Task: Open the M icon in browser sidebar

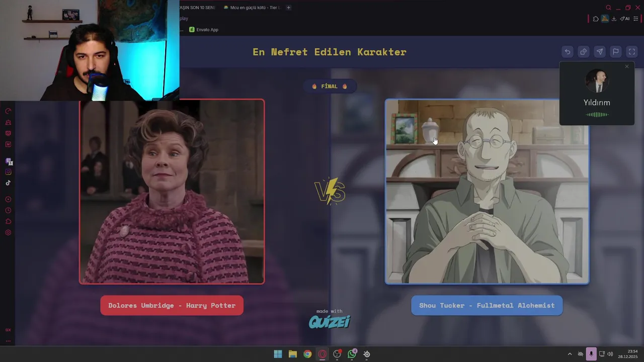Action: point(8,144)
